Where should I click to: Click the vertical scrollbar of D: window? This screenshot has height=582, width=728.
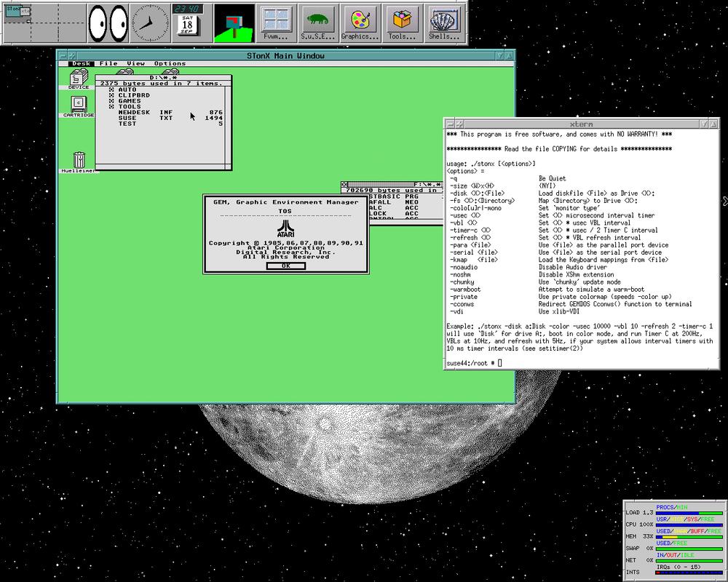228,125
